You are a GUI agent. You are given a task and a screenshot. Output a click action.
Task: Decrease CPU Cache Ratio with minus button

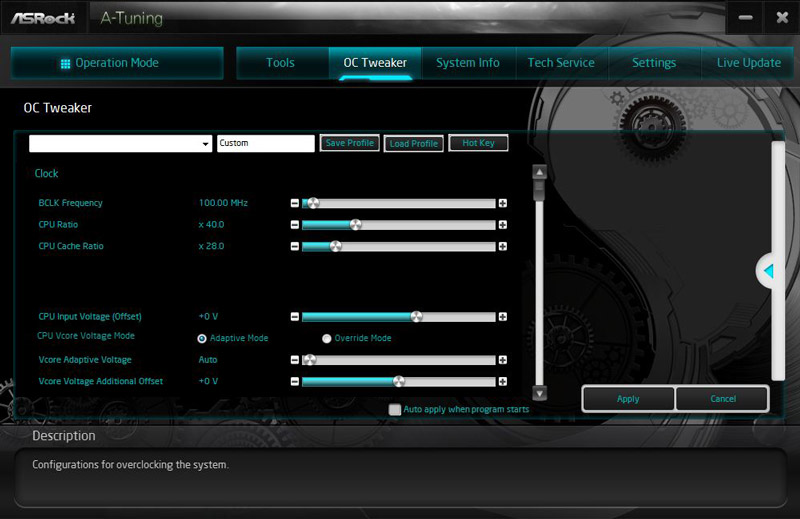coord(294,246)
